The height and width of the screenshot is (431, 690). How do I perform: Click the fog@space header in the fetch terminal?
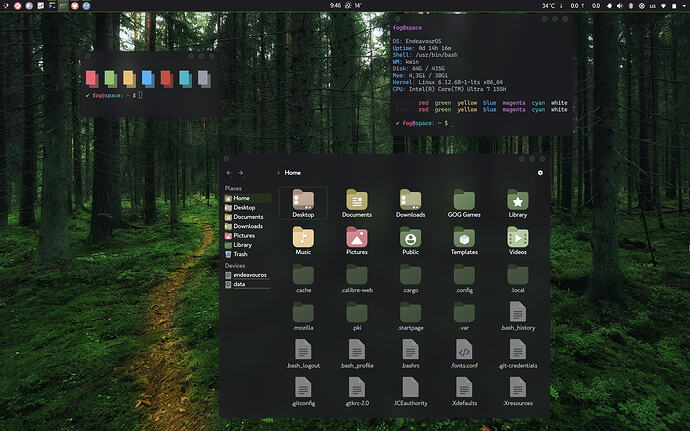[407, 27]
